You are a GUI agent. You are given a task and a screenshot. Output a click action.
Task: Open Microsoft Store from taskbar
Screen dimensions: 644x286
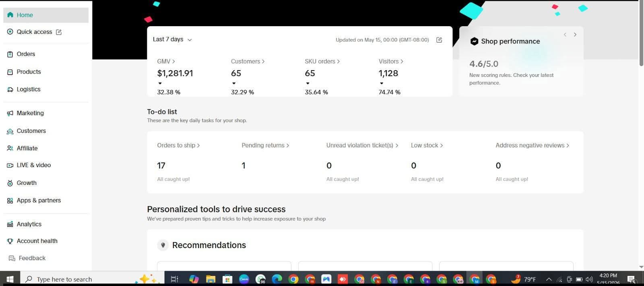pyautogui.click(x=227, y=279)
